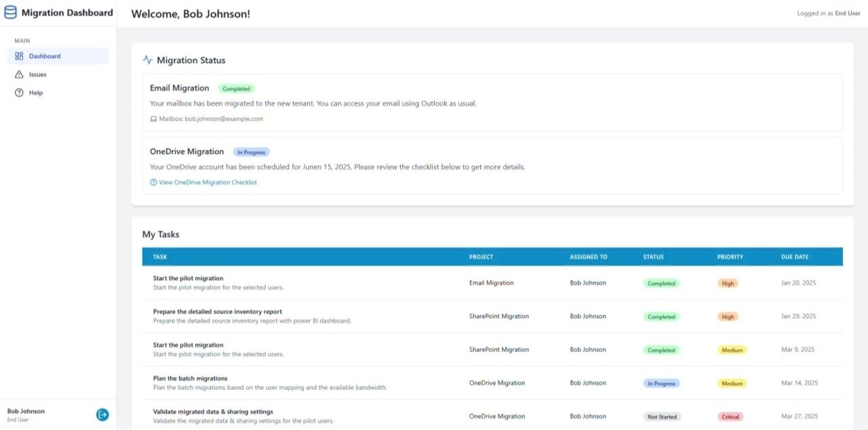Image resolution: width=868 pixels, height=430 pixels.
Task: Click the Mar 27, 2025 due date
Action: pyautogui.click(x=800, y=416)
